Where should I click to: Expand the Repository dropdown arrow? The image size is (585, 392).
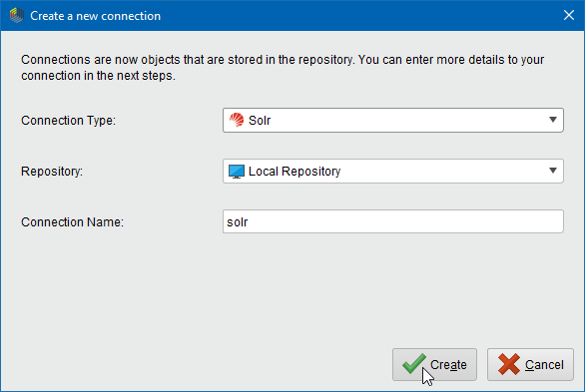[x=553, y=171]
